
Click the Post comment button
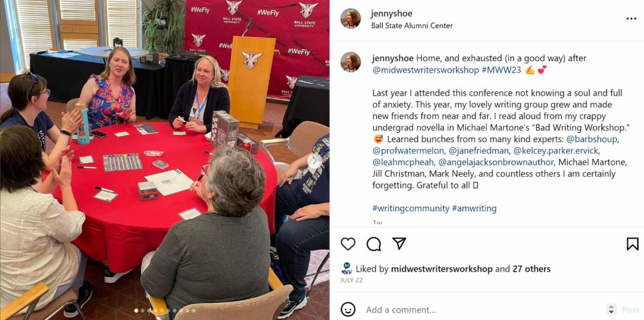630,310
